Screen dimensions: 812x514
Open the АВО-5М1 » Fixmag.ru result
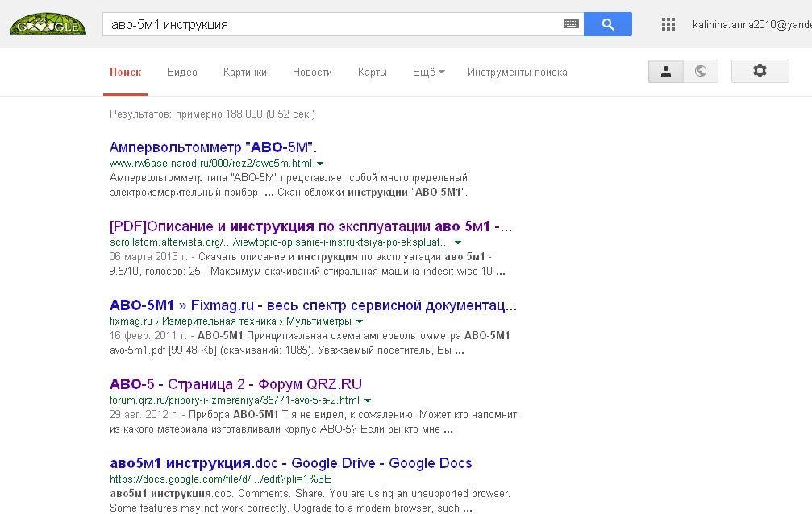(313, 305)
